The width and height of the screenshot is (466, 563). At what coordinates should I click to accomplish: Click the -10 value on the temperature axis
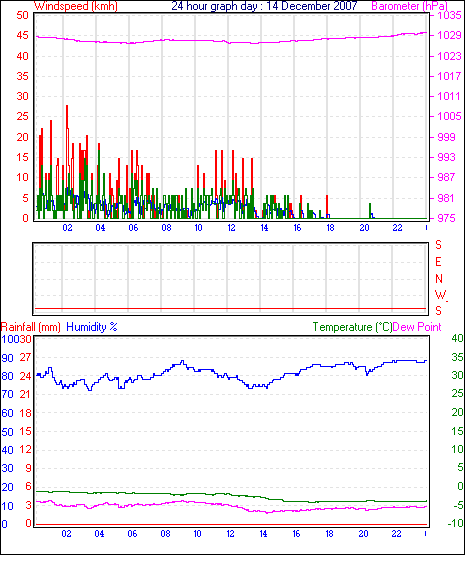[x=456, y=524]
